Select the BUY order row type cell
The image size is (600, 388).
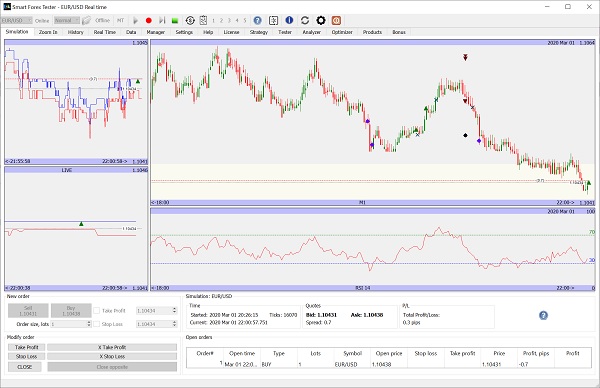[279, 364]
